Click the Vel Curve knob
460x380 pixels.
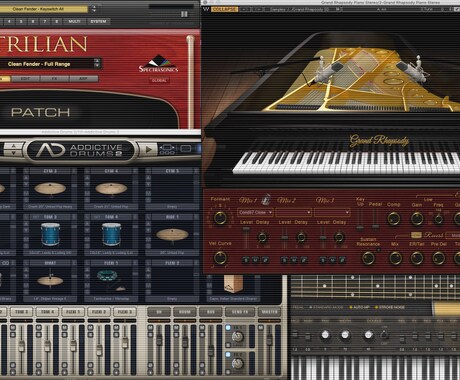click(220, 258)
